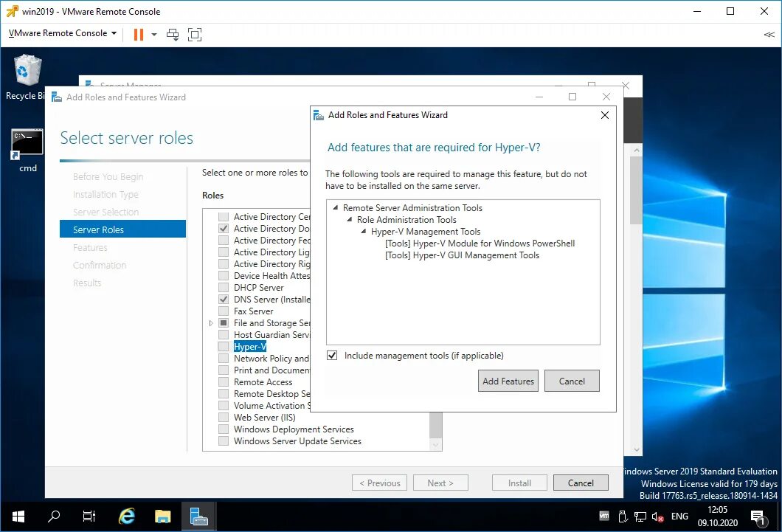The height and width of the screenshot is (532, 782).
Task: Pause the virtual machine in VMware toolbar
Action: [139, 35]
